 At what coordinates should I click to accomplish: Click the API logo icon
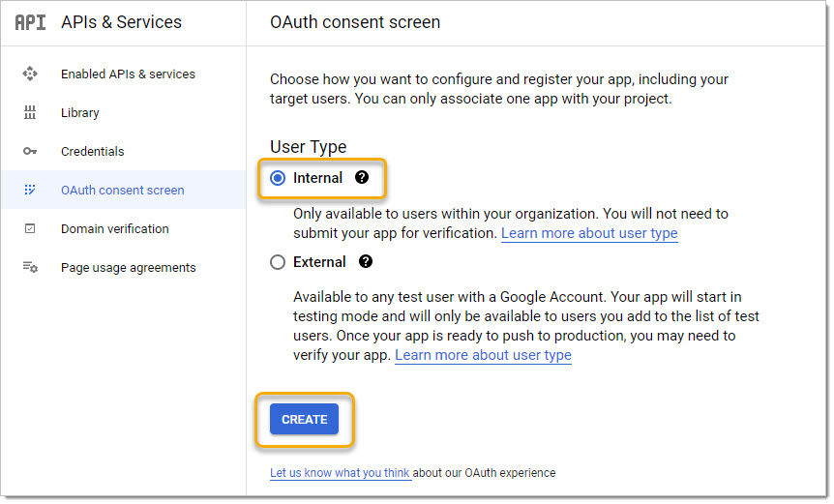pyautogui.click(x=30, y=22)
